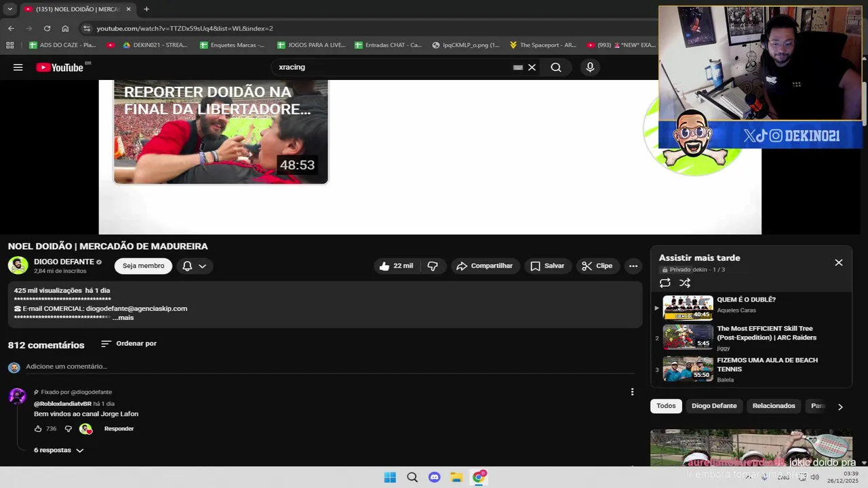Viewport: 868px width, 488px height.
Task: Start voice search with microphone
Action: pos(590,67)
